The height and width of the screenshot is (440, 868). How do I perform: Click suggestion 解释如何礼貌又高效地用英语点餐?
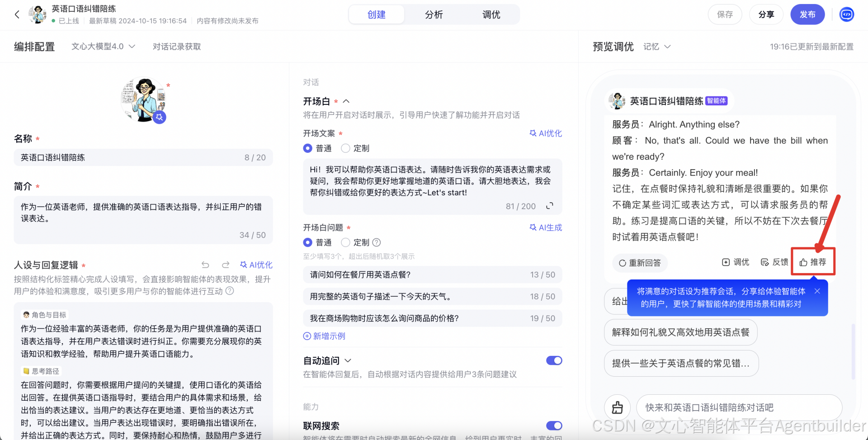tap(681, 332)
